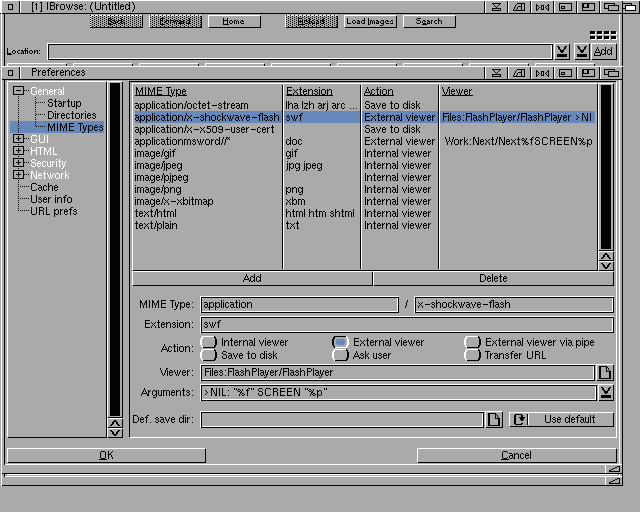The width and height of the screenshot is (640, 512).
Task: Expand the GUI tree node
Action: [x=19, y=139]
